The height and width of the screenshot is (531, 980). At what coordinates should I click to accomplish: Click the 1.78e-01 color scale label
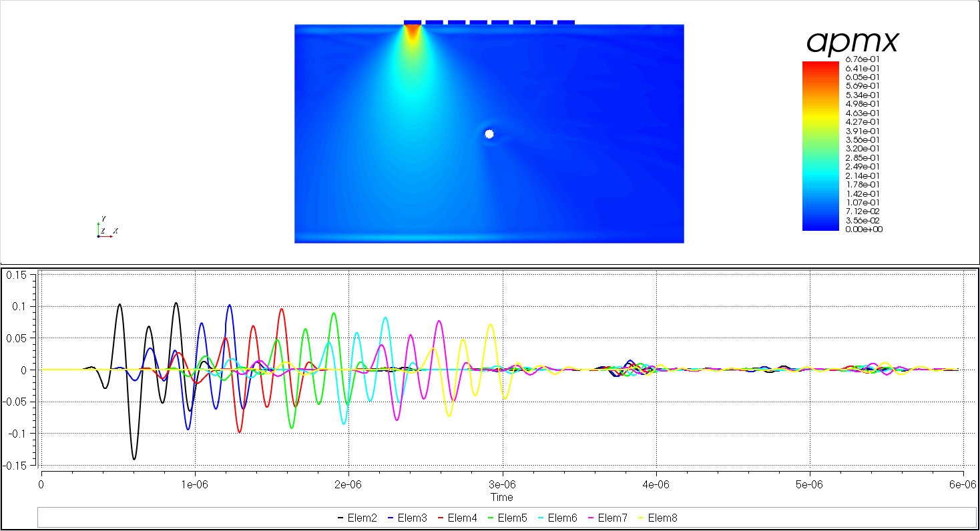862,184
